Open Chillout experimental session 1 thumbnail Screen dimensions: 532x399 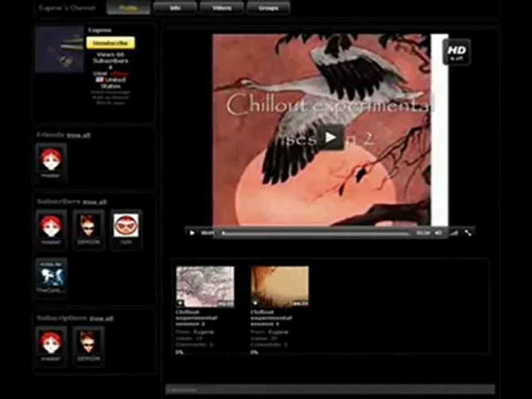[x=279, y=287]
